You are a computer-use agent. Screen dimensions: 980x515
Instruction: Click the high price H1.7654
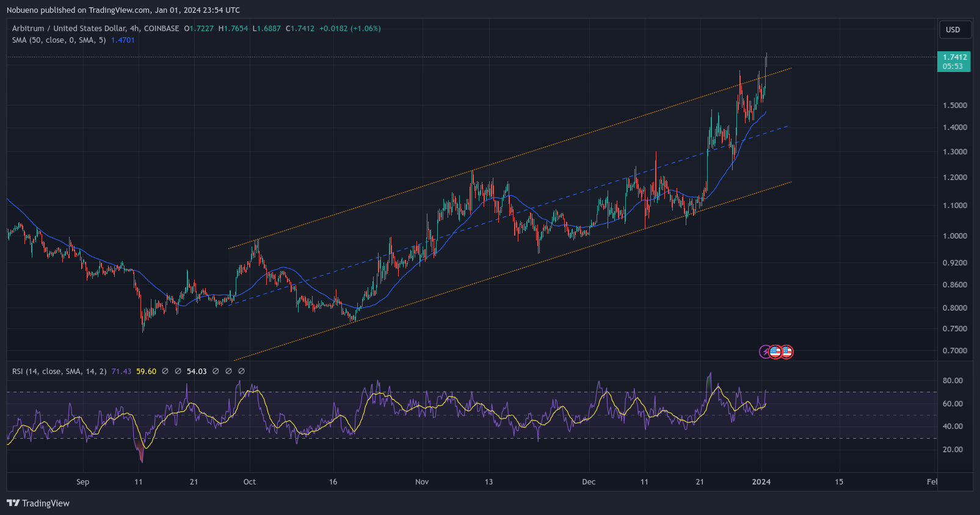tap(233, 29)
